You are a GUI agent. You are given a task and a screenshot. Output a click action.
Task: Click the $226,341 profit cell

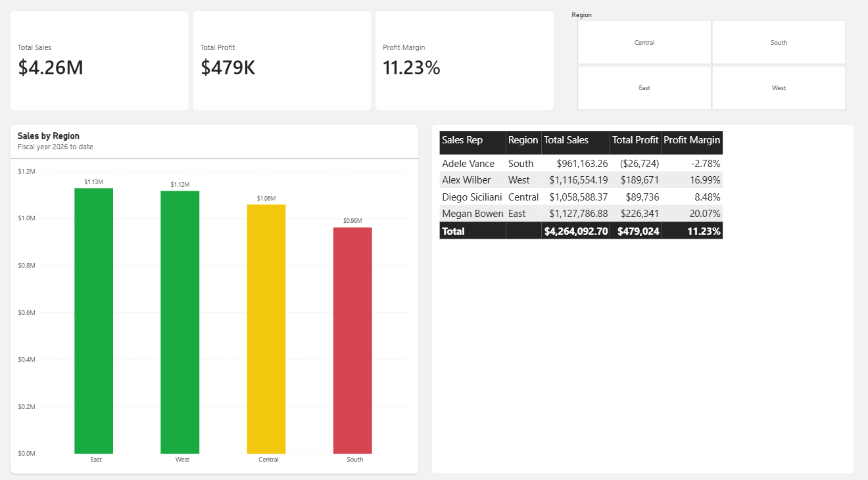(x=635, y=213)
